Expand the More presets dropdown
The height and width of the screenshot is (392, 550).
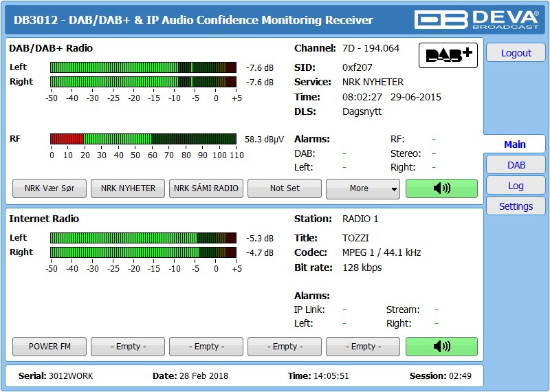click(363, 188)
